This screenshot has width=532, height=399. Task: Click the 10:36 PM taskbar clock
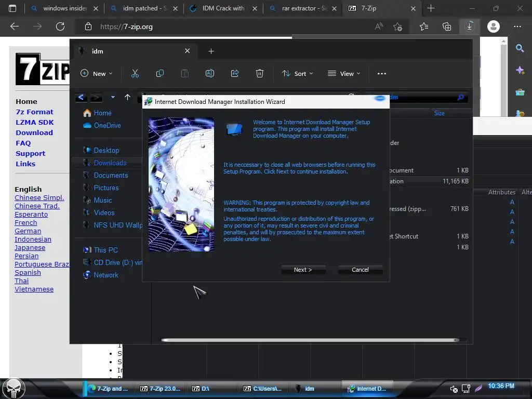[501, 386]
